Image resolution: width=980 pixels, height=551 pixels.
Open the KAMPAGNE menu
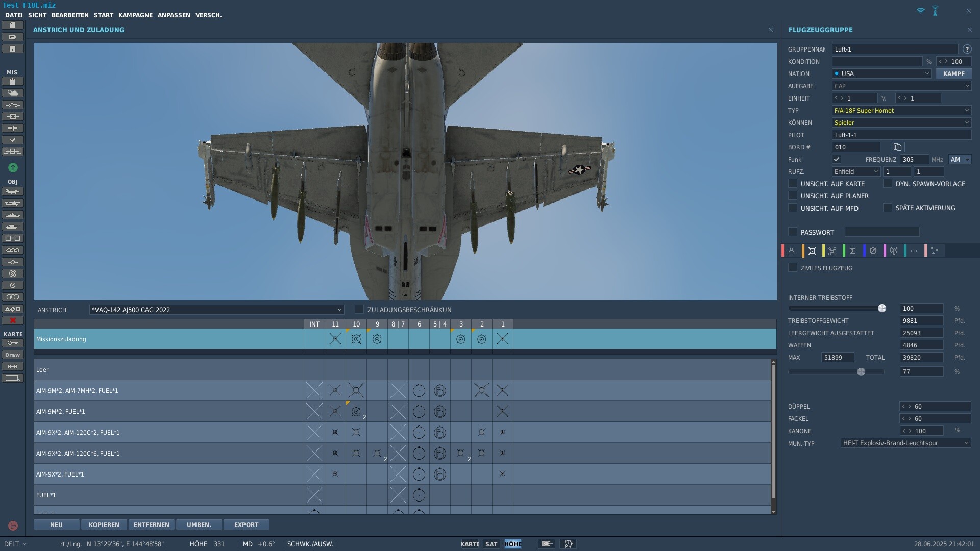135,15
